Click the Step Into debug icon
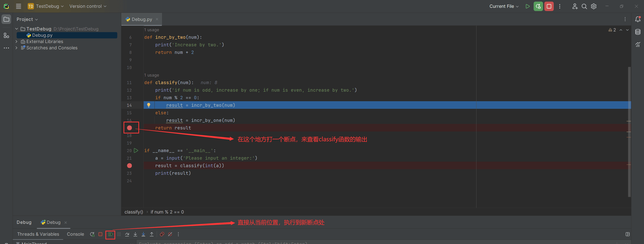This screenshot has width=644, height=244. [x=135, y=234]
